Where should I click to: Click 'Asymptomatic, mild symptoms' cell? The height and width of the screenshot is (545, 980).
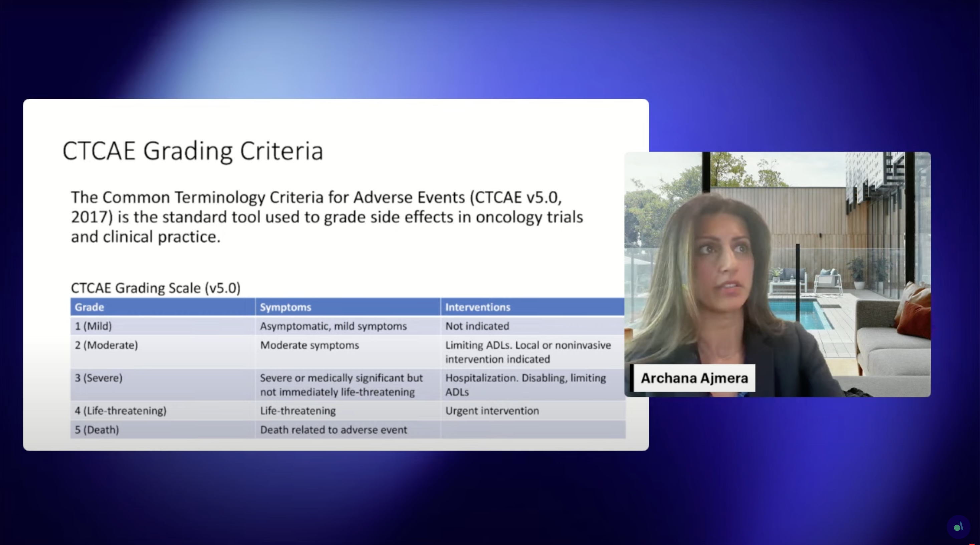pyautogui.click(x=348, y=326)
